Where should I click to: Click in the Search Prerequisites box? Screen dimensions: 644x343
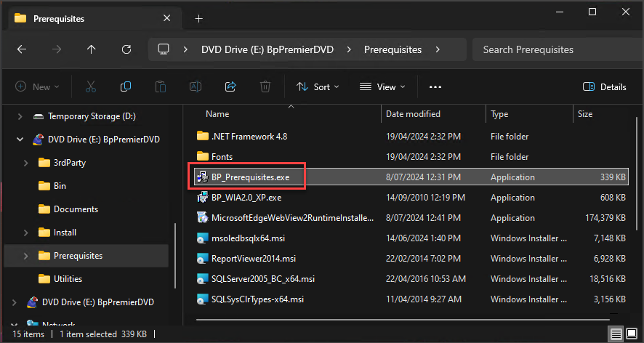[x=558, y=49]
